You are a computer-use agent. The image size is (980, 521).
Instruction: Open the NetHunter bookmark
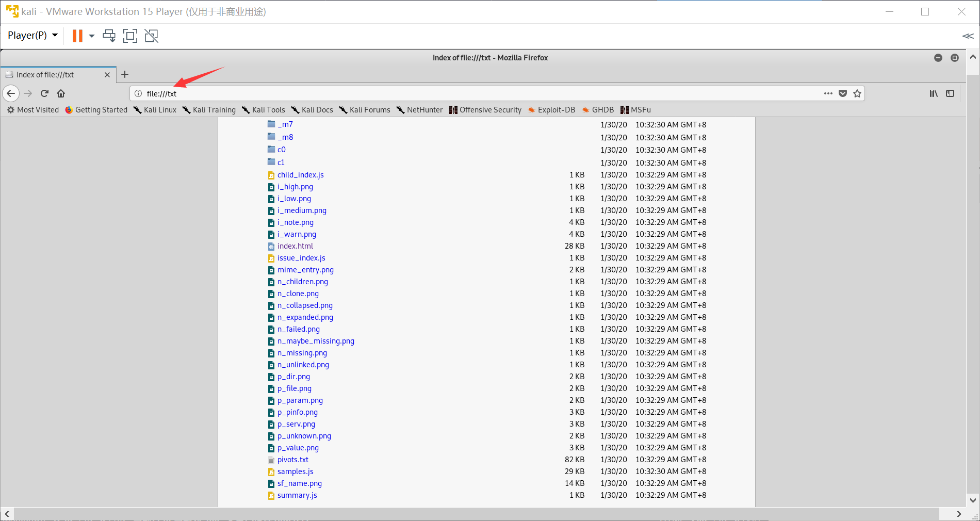point(419,110)
